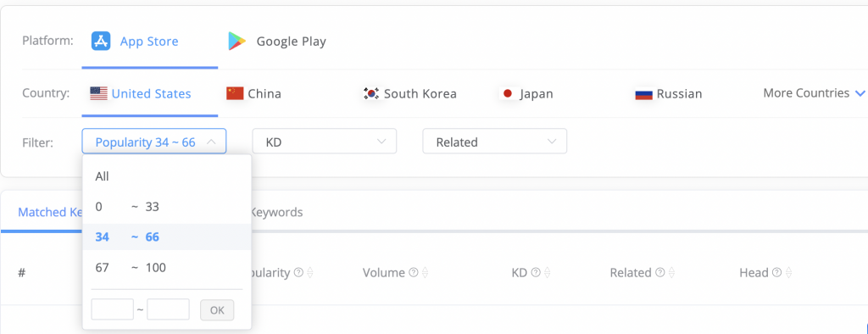
Task: Choose the 34 ~ 66 popularity range
Action: [167, 237]
